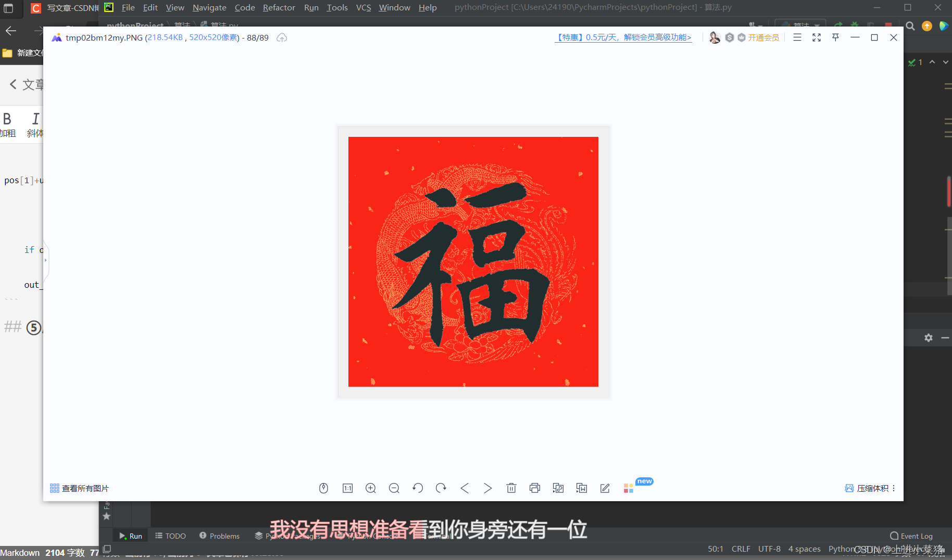This screenshot has width=952, height=560.
Task: Go to previous image
Action: tap(465, 488)
